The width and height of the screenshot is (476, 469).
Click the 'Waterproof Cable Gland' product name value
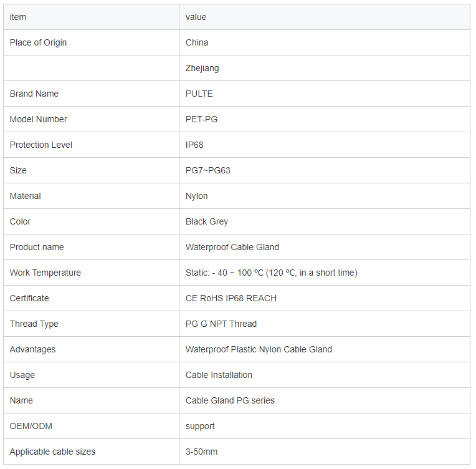click(x=232, y=247)
